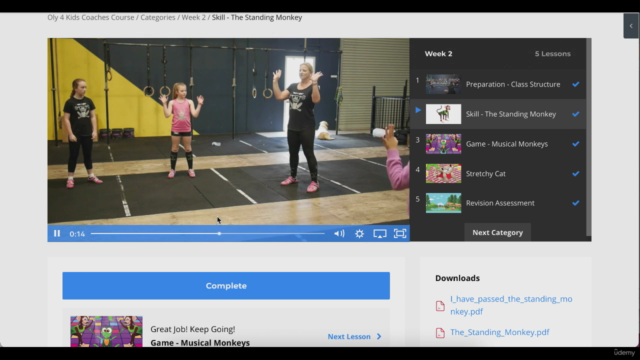Toggle checkmark for Preparation - Class Structure
Viewport: 640px width, 360px height.
576,84
